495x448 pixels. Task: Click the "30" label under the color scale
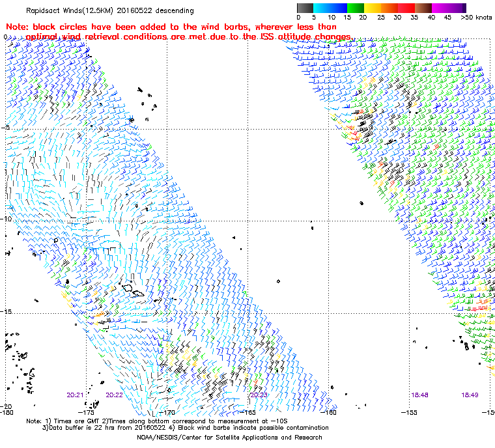click(x=397, y=18)
